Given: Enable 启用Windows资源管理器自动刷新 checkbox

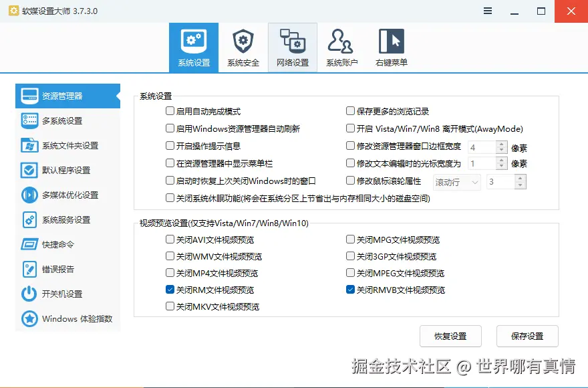Looking at the screenshot, I should [170, 128].
